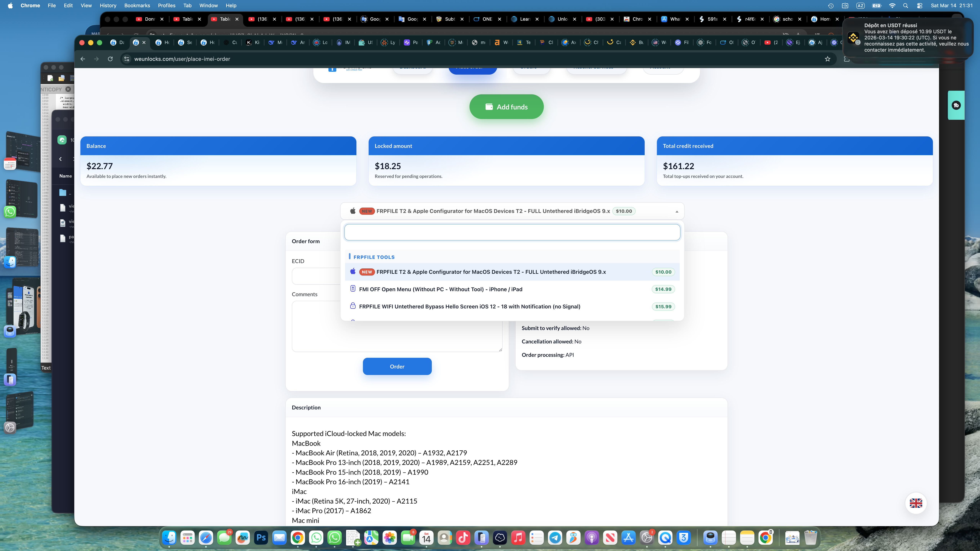The height and width of the screenshot is (551, 980).
Task: Reload the weunlocks page
Action: 110,59
